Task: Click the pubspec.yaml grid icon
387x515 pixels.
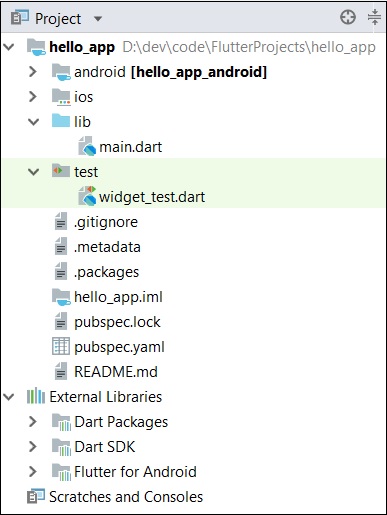Action: 61,346
